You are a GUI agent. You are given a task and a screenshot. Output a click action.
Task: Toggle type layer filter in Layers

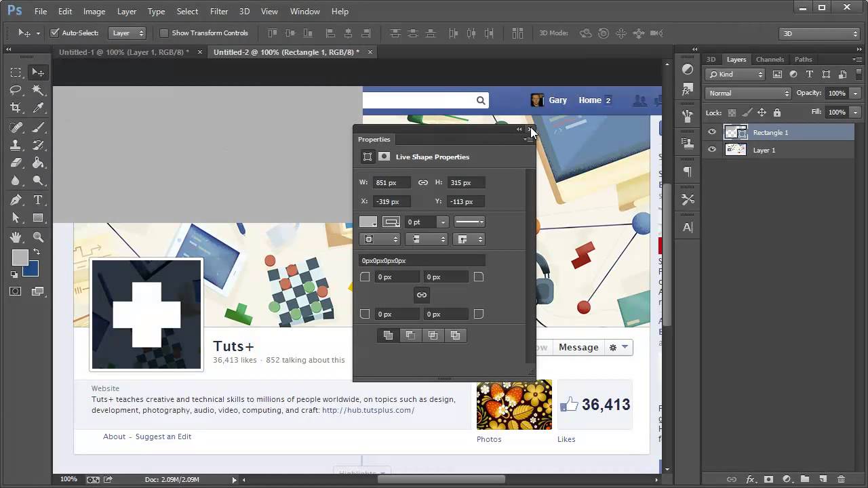(x=810, y=75)
